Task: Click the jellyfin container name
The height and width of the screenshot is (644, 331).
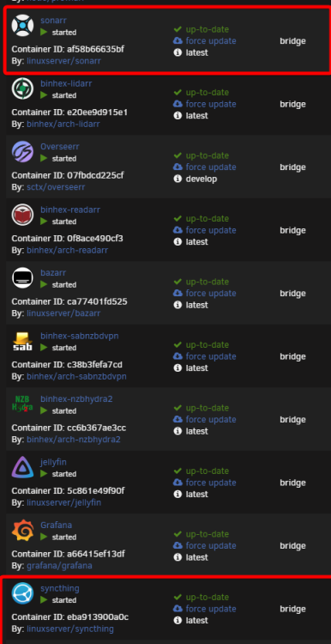Action: point(53,462)
